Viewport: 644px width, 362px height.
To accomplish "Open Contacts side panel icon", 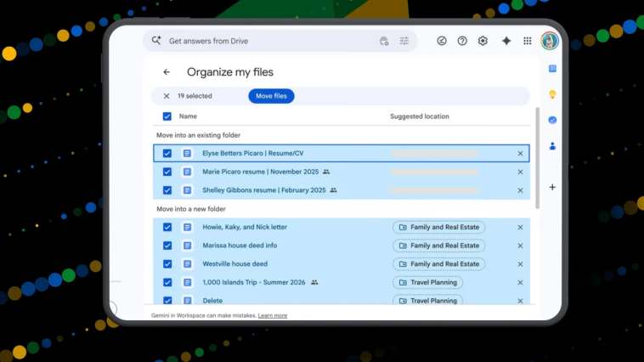I will [552, 146].
